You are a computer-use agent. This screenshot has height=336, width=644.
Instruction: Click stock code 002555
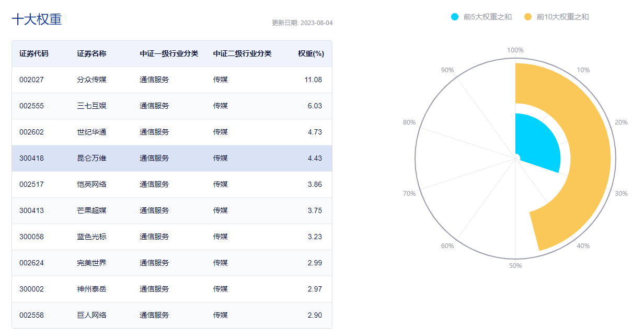[x=32, y=106]
